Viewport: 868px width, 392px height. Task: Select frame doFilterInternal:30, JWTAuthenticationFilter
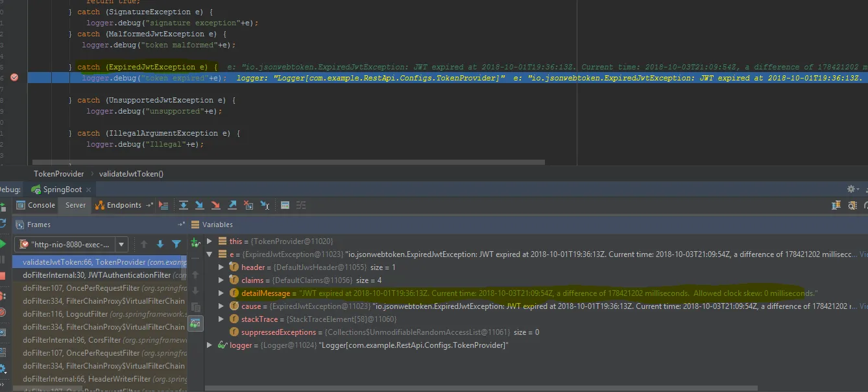click(99, 275)
